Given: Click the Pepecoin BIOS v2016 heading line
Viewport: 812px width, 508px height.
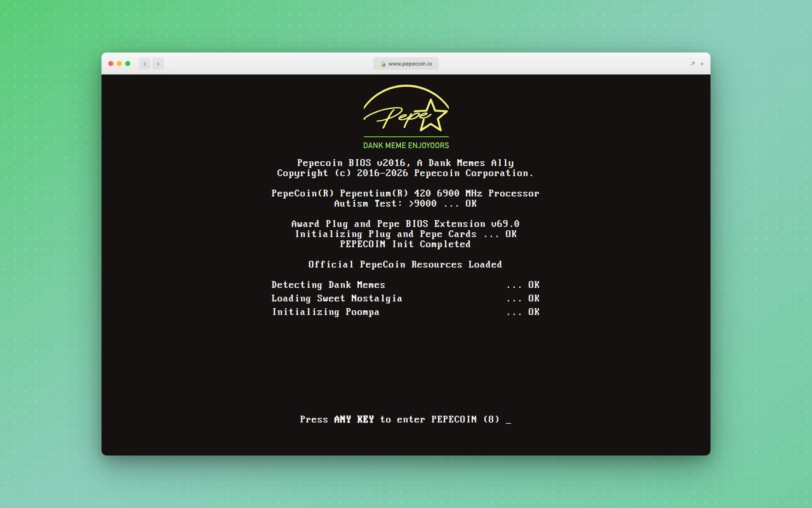Looking at the screenshot, I should (405, 163).
